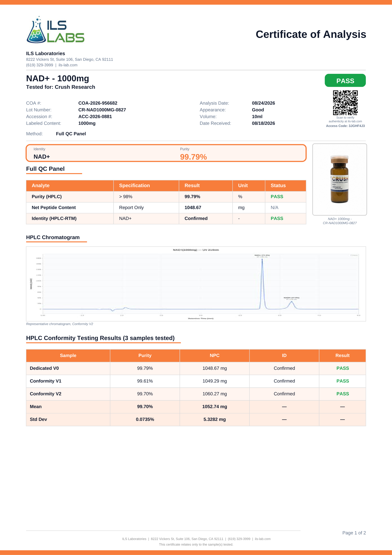
Task: Click the COA number COA-2026-956682
Action: pyautogui.click(x=98, y=103)
